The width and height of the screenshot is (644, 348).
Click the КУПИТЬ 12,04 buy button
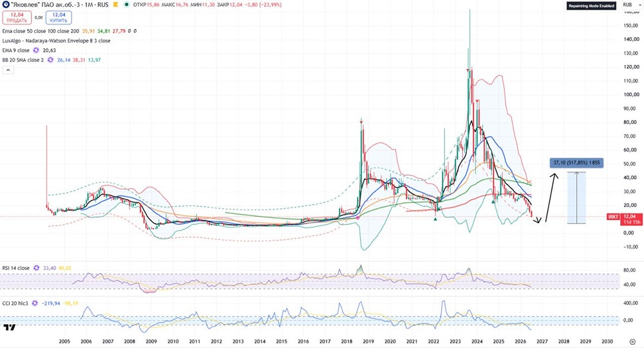(x=59, y=17)
